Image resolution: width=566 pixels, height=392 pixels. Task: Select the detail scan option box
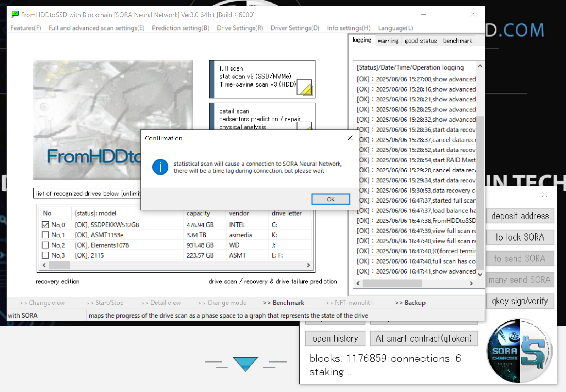262,116
